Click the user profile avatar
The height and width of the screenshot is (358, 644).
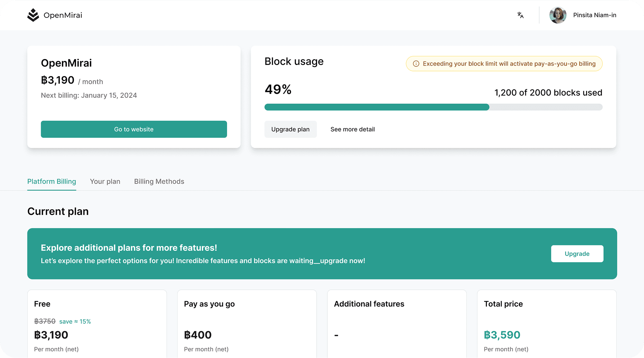click(x=557, y=15)
